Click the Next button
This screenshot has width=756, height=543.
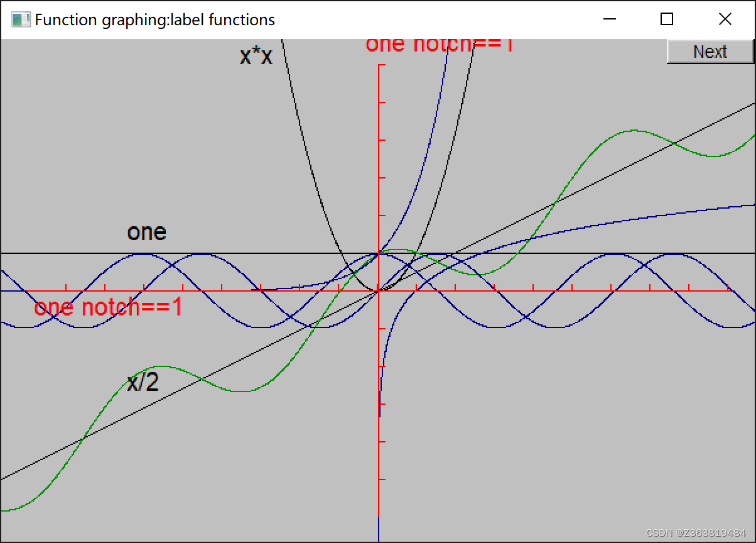pos(710,52)
